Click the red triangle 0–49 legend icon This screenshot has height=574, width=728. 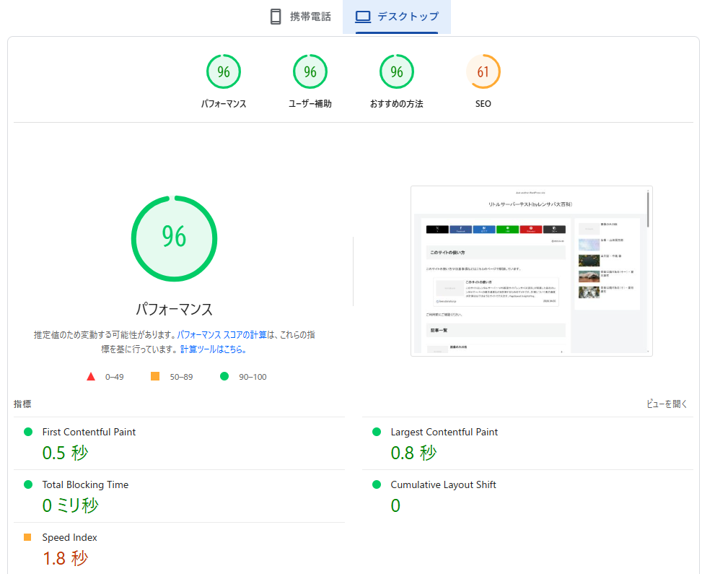91,376
